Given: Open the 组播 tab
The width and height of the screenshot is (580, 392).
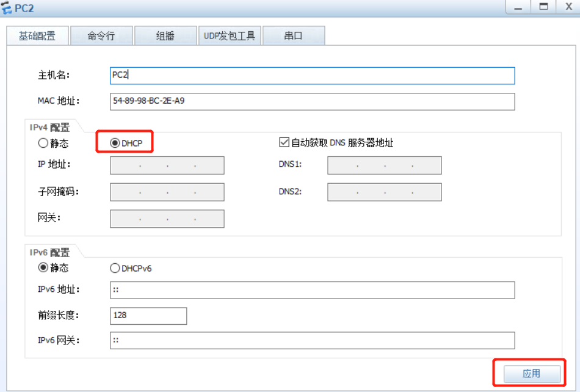Looking at the screenshot, I should pos(165,36).
